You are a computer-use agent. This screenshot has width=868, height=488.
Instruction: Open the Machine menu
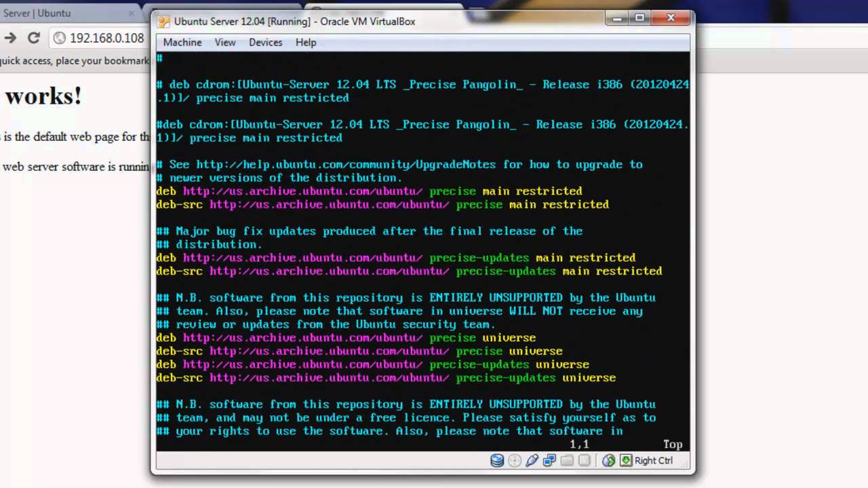(x=182, y=42)
